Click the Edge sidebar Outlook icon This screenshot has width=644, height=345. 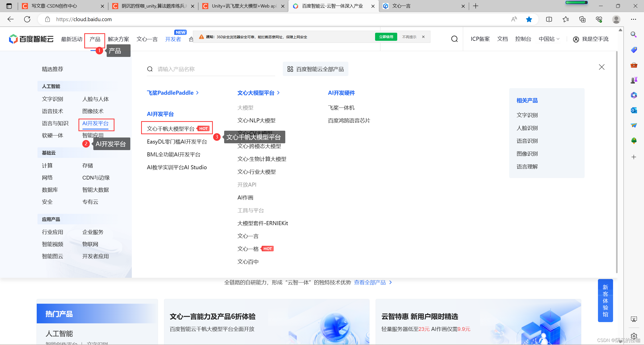pyautogui.click(x=634, y=110)
